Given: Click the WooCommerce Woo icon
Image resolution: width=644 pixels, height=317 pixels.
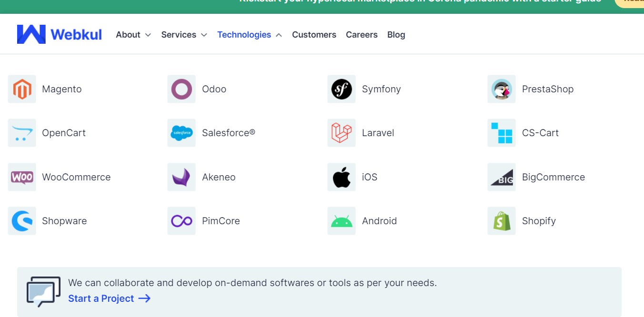Looking at the screenshot, I should (22, 177).
